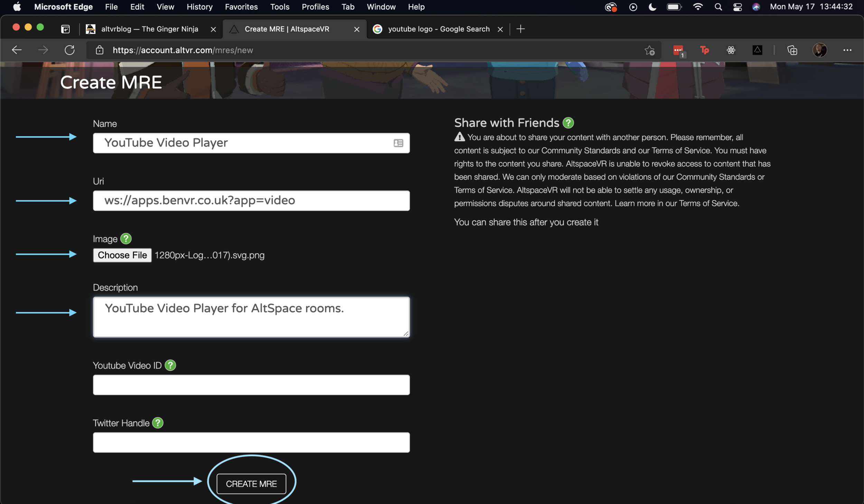Add page to favorites star icon

coord(649,50)
